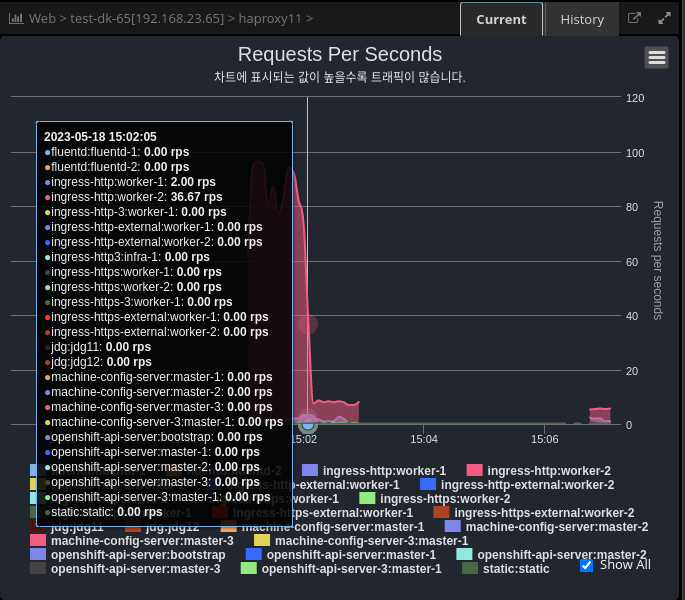Click machine-config-server:master-2 legend item

[x=556, y=526]
